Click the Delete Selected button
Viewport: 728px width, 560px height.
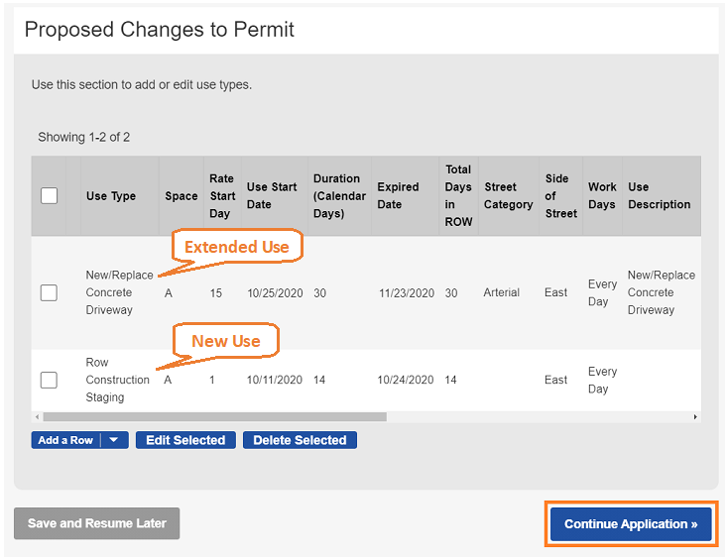tap(300, 440)
